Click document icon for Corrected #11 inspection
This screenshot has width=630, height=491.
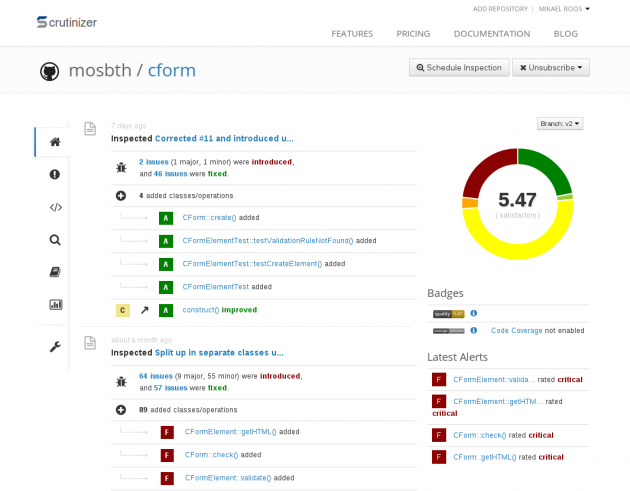[x=90, y=129]
